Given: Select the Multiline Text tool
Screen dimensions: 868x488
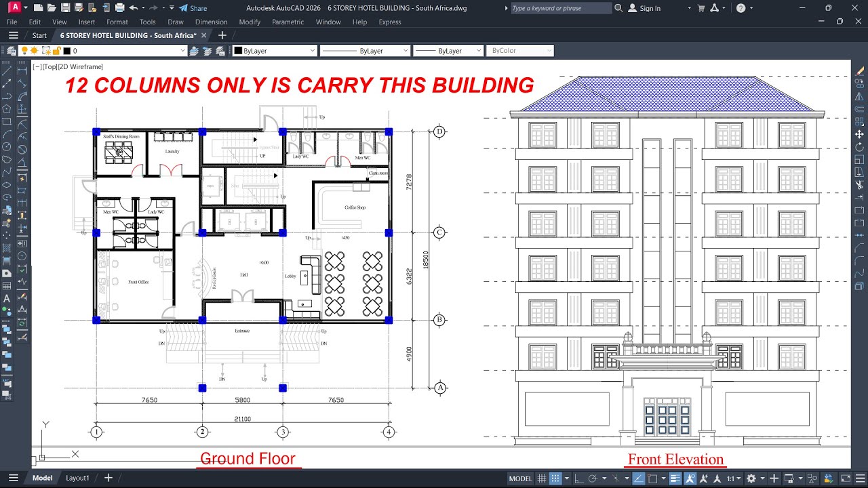Looking at the screenshot, I should 7,299.
